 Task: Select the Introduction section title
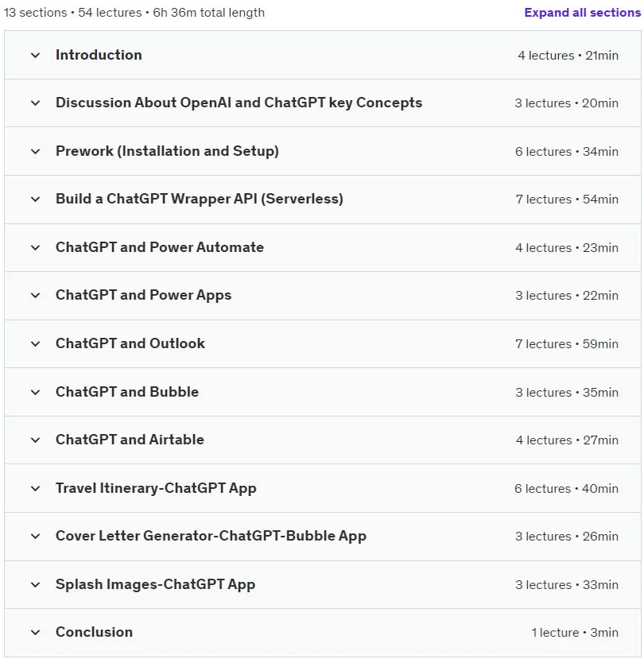tap(99, 55)
